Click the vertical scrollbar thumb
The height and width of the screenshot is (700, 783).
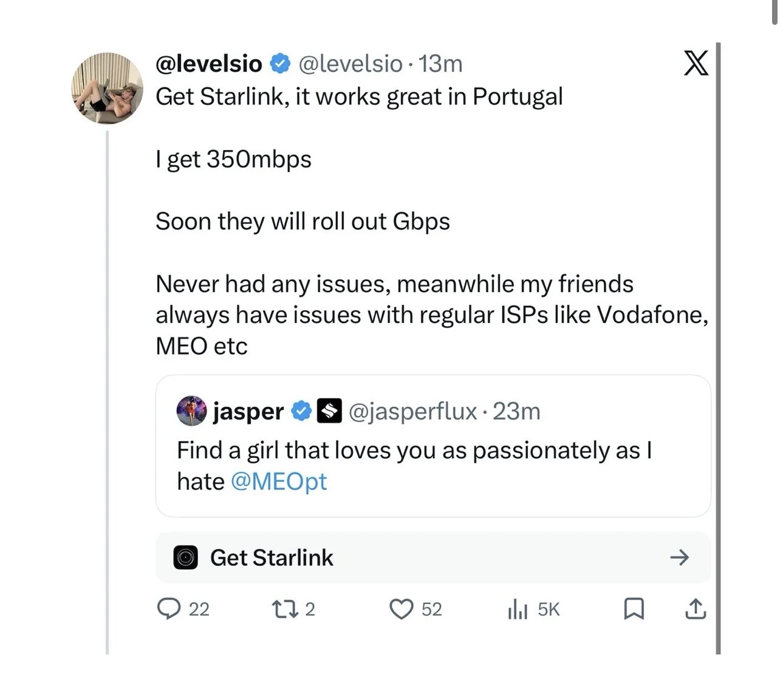pyautogui.click(x=774, y=12)
